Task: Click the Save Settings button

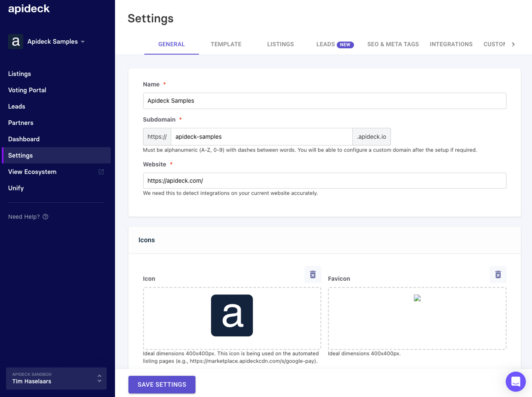Action: coord(162,385)
